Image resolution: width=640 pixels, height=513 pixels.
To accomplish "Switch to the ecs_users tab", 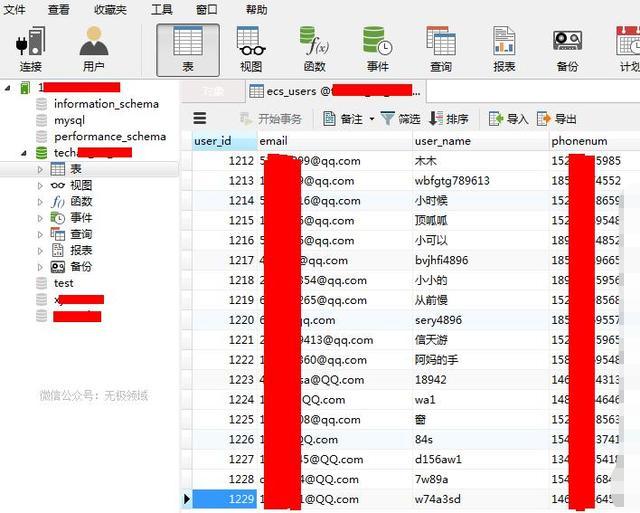I will (335, 91).
